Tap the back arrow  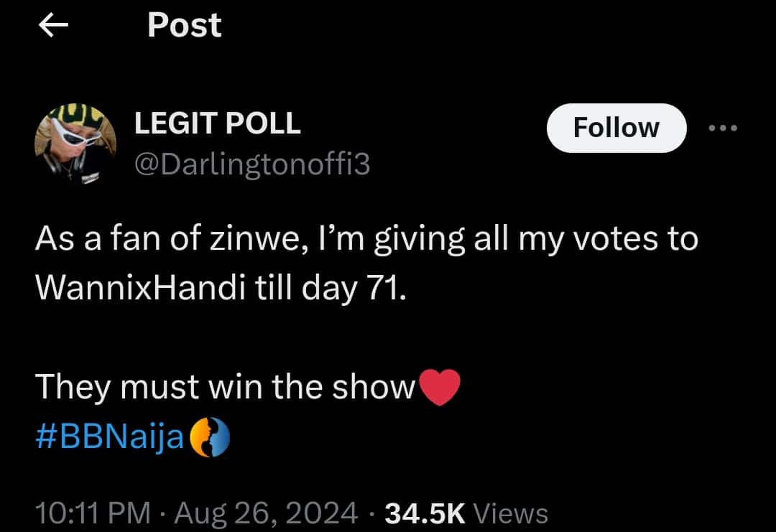(52, 27)
